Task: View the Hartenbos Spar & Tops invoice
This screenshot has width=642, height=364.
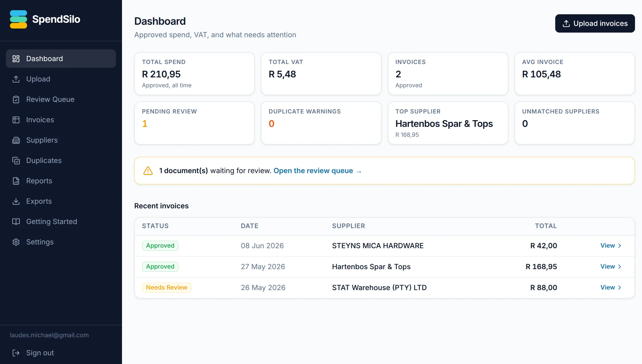Action: pos(611,267)
